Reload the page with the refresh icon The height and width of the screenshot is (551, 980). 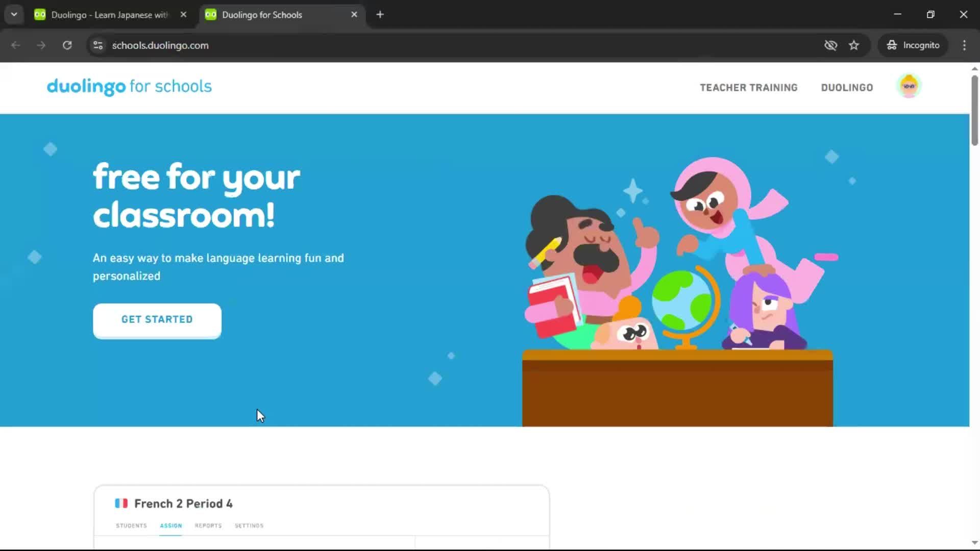coord(67,45)
